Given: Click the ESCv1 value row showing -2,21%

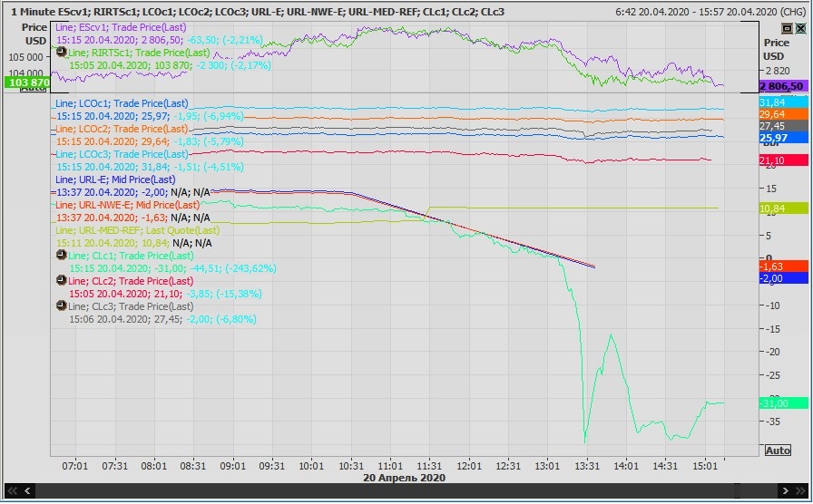Looking at the screenshot, I should coord(160,41).
